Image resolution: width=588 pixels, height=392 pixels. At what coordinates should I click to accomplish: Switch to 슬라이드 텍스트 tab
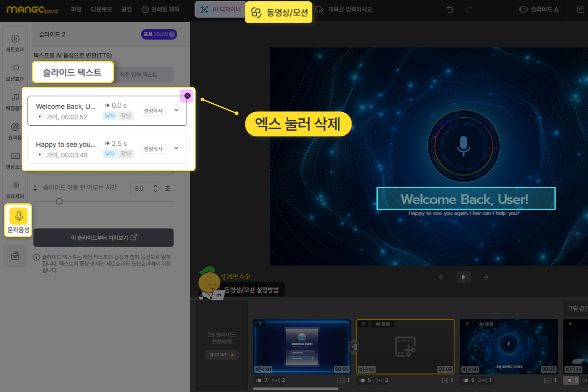click(x=73, y=72)
